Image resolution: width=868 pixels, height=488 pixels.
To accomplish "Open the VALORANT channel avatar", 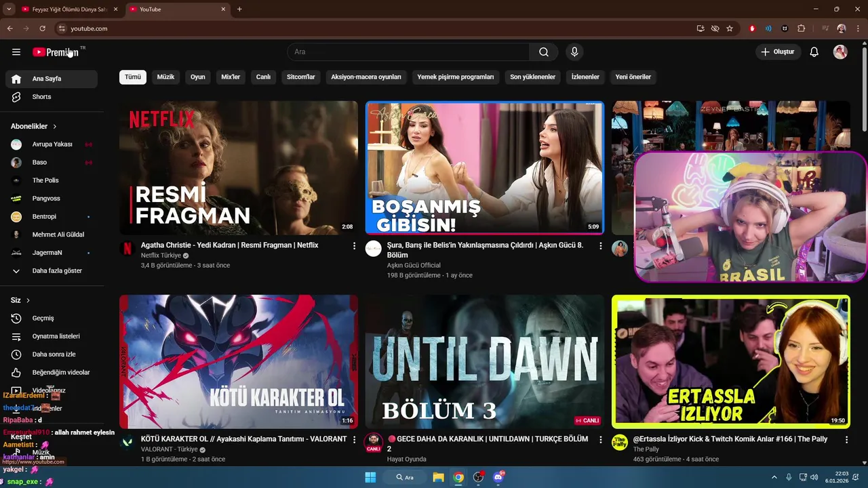I will point(127,443).
